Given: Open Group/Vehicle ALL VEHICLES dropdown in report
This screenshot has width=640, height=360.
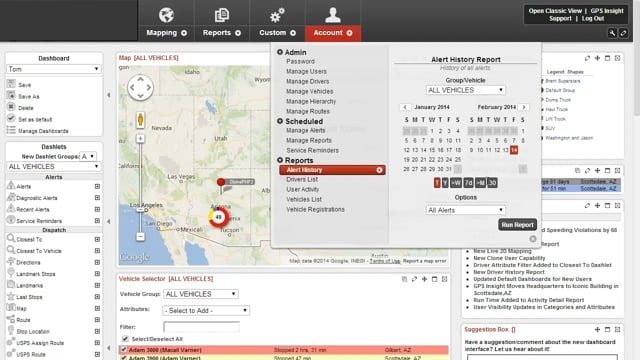Looking at the screenshot, I should tap(465, 90).
